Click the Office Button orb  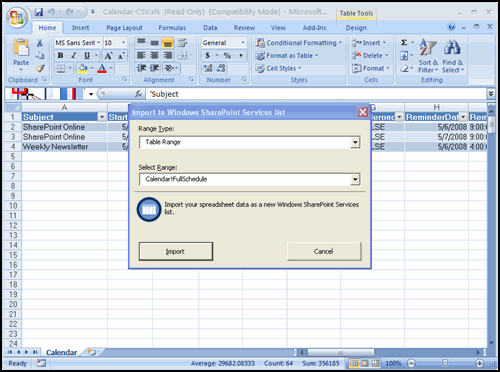(x=16, y=17)
